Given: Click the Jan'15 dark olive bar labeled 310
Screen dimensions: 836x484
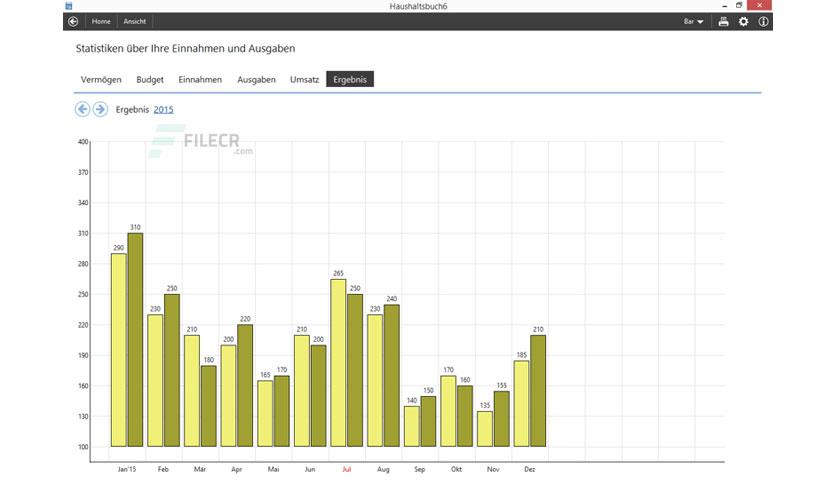Looking at the screenshot, I should (135, 340).
